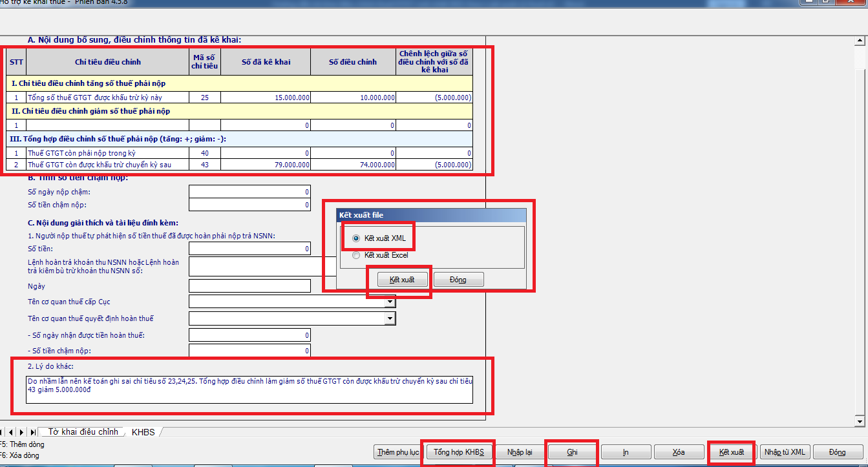Click Đóng button in bottom toolbar

(x=838, y=452)
